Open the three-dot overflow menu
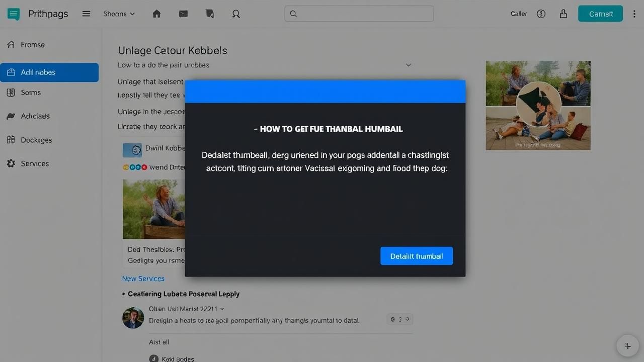644x362 pixels. point(634,14)
